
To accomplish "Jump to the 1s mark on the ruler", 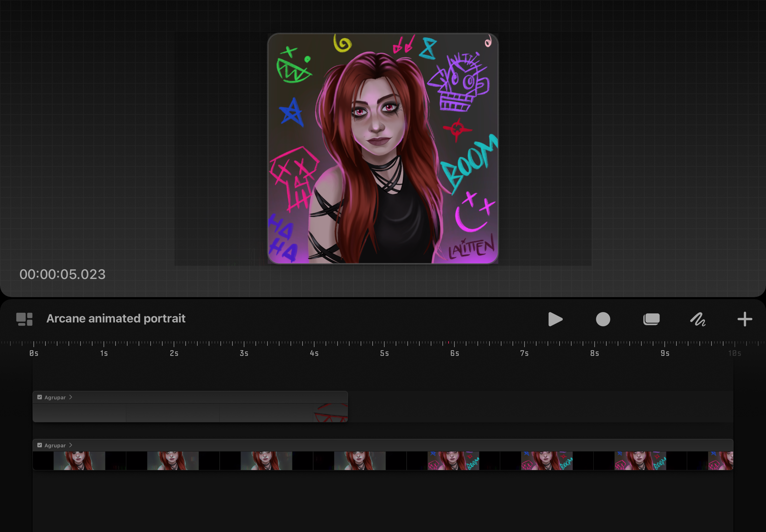I will [x=104, y=353].
